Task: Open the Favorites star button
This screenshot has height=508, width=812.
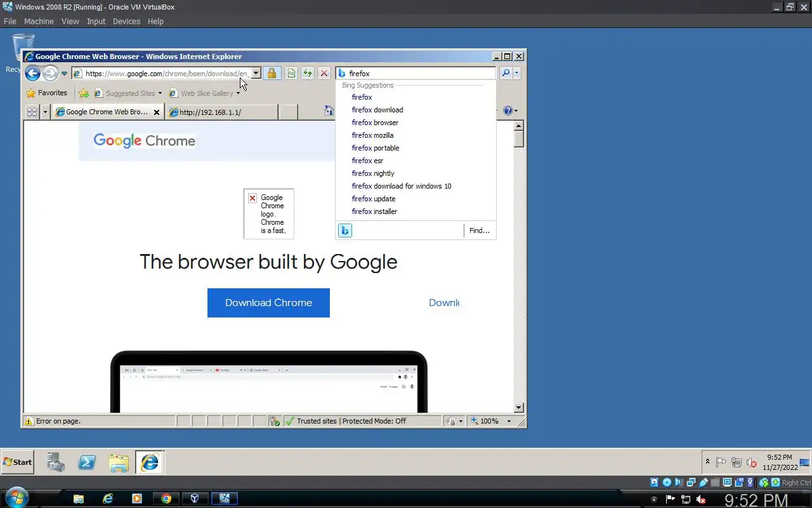Action: click(x=46, y=93)
